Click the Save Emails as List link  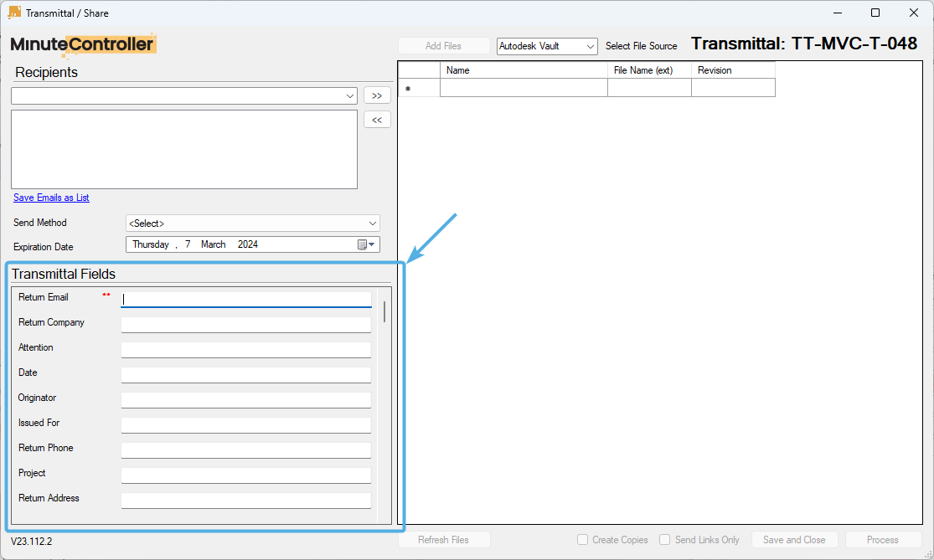50,197
